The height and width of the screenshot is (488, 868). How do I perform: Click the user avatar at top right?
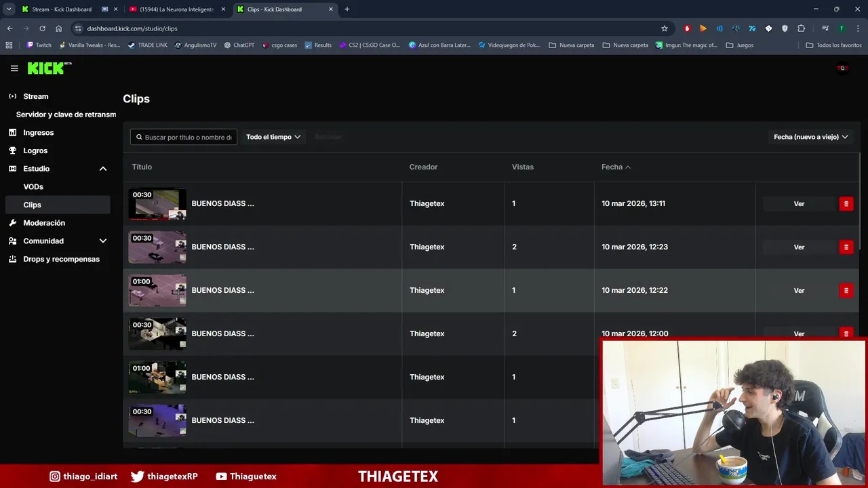coord(842,68)
